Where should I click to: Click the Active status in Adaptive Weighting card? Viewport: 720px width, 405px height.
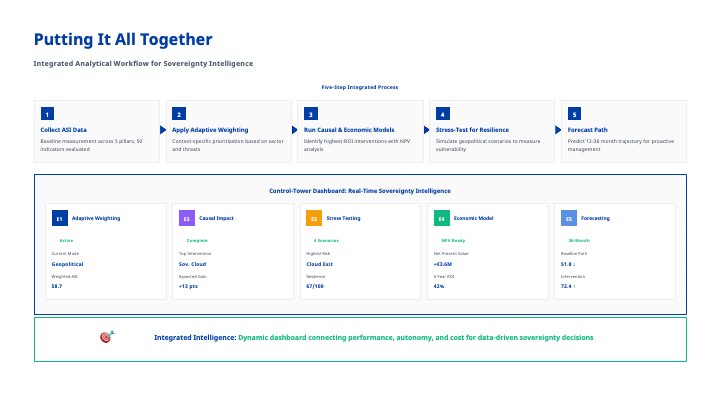pyautogui.click(x=66, y=241)
